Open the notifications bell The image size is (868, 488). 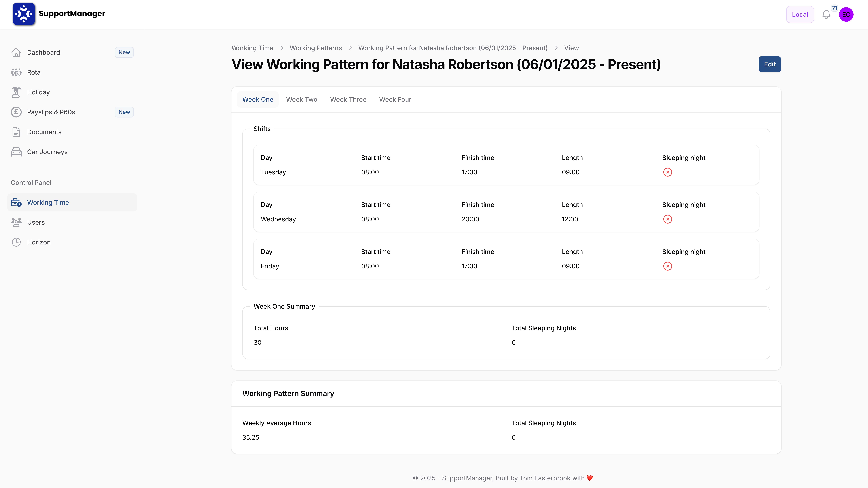click(826, 14)
